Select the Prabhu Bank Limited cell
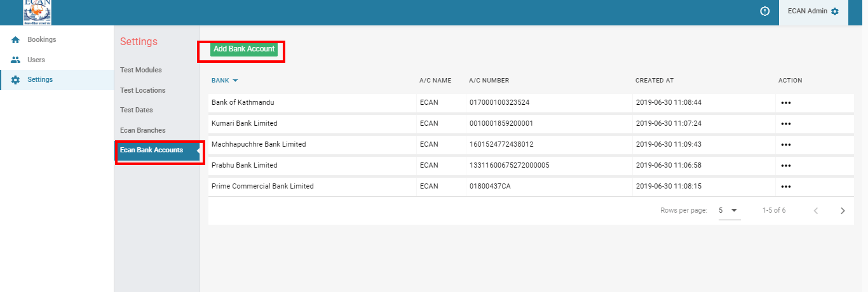 click(x=245, y=165)
